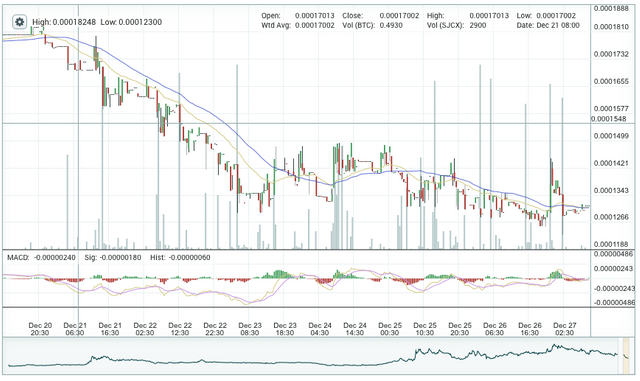Click the Dec 27 02:30 time label
Image resolution: width=640 pixels, height=381 pixels.
click(x=565, y=329)
